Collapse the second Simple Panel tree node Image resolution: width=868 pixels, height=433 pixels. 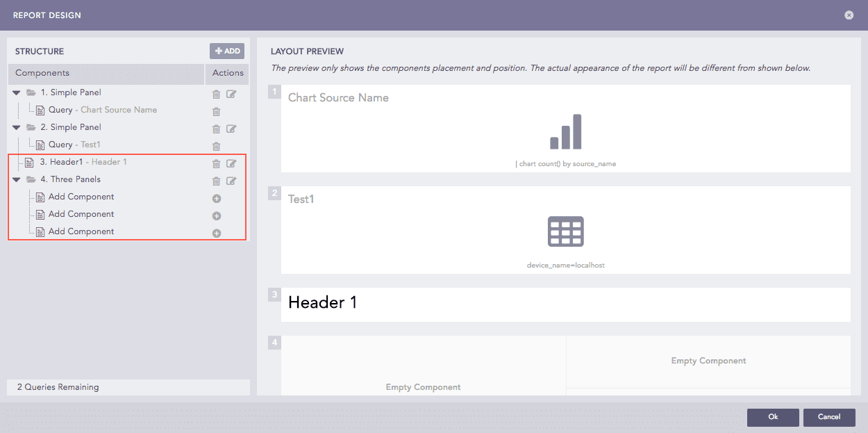(17, 126)
